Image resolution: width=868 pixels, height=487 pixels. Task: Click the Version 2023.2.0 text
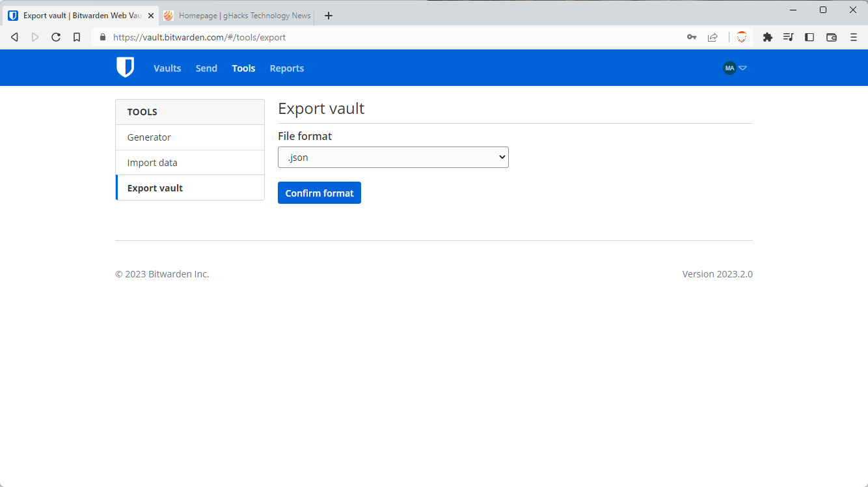[x=717, y=274]
